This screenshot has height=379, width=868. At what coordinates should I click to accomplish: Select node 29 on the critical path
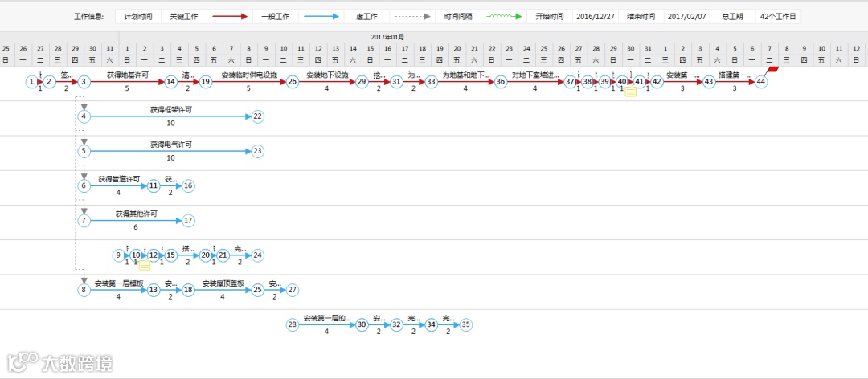pyautogui.click(x=362, y=82)
